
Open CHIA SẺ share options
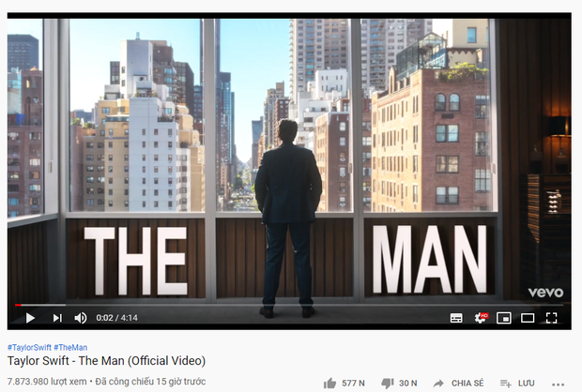point(467,384)
